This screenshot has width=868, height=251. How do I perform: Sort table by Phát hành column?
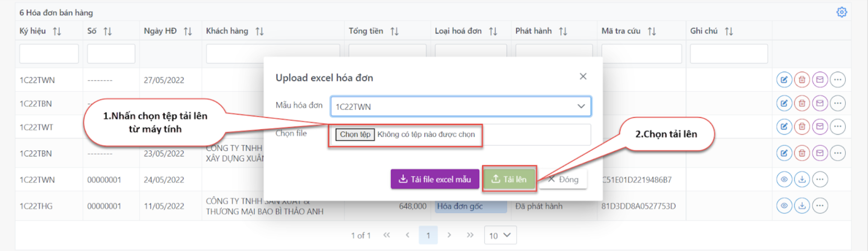click(x=563, y=31)
